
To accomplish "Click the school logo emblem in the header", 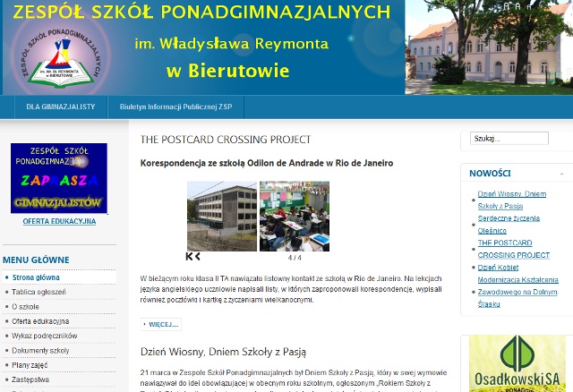I will [x=61, y=58].
